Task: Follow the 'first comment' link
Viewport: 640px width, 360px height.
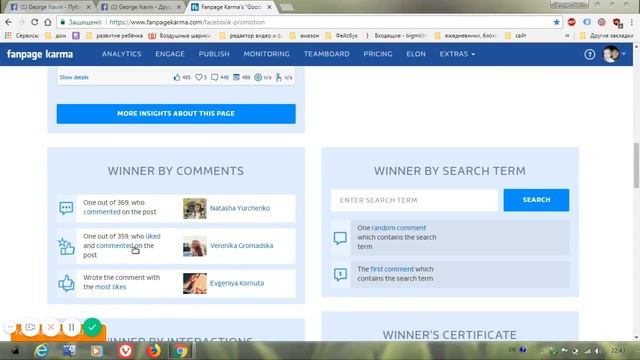Action: pyautogui.click(x=392, y=269)
